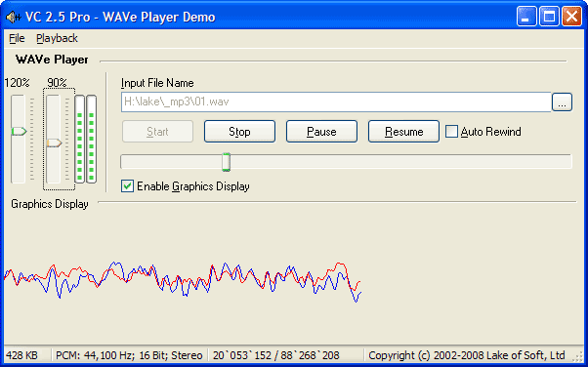Click the 120% volume slider handle
588x367 pixels.
pos(19,131)
